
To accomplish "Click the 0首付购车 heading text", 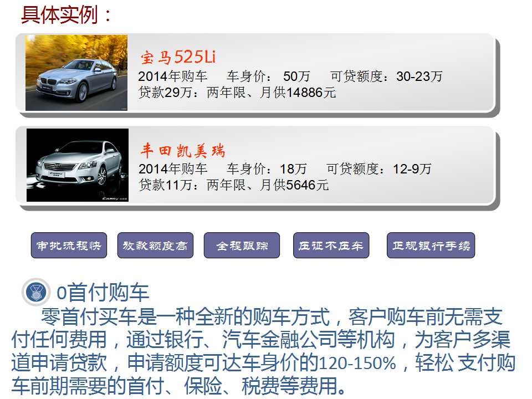I will click(x=103, y=292).
